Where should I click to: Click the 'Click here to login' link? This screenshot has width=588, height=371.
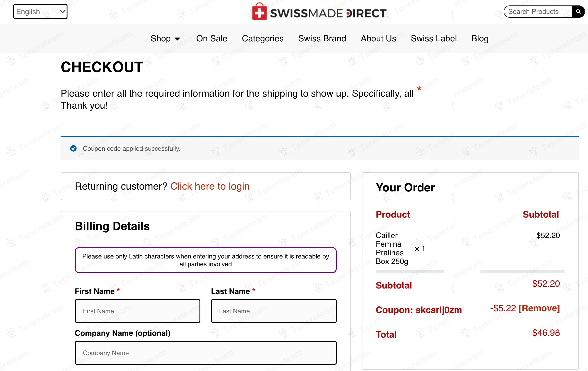click(210, 186)
